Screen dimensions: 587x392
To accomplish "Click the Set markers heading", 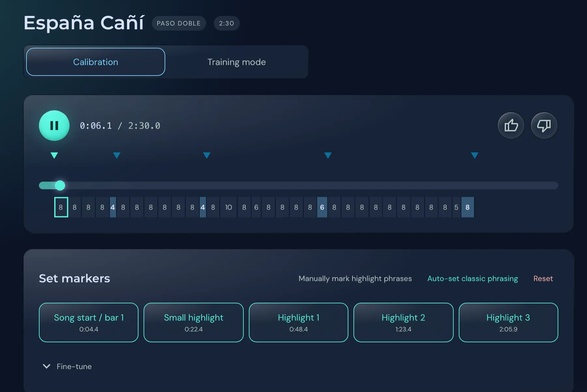I will 74,279.
